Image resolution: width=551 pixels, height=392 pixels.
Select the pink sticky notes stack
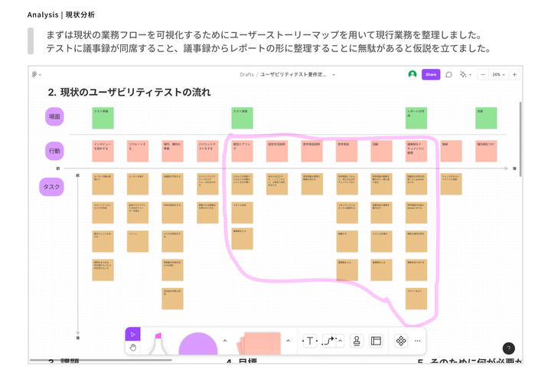tap(259, 343)
